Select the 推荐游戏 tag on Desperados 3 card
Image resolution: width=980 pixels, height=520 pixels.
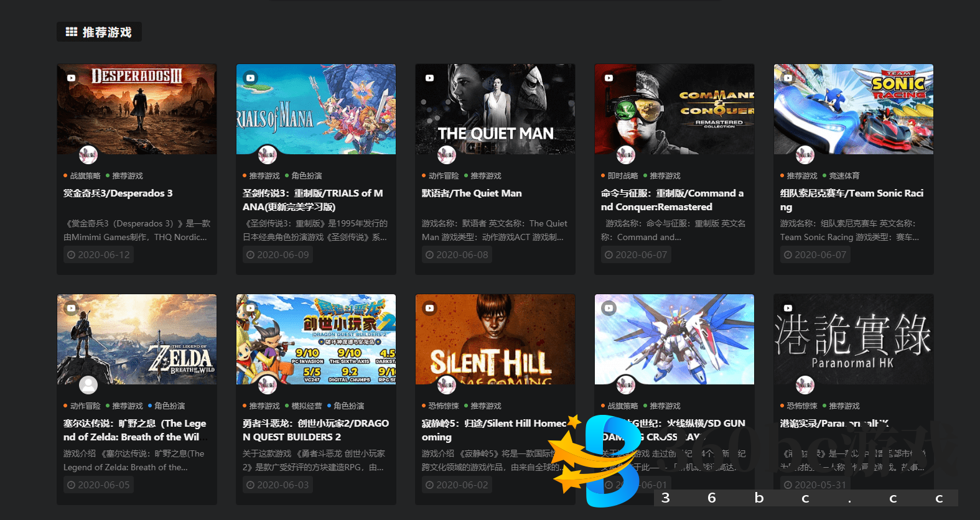click(x=128, y=176)
